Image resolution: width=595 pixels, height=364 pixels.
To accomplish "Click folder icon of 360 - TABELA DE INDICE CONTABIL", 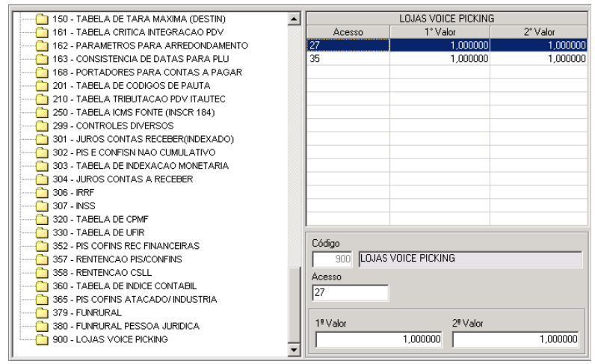I will (x=42, y=286).
